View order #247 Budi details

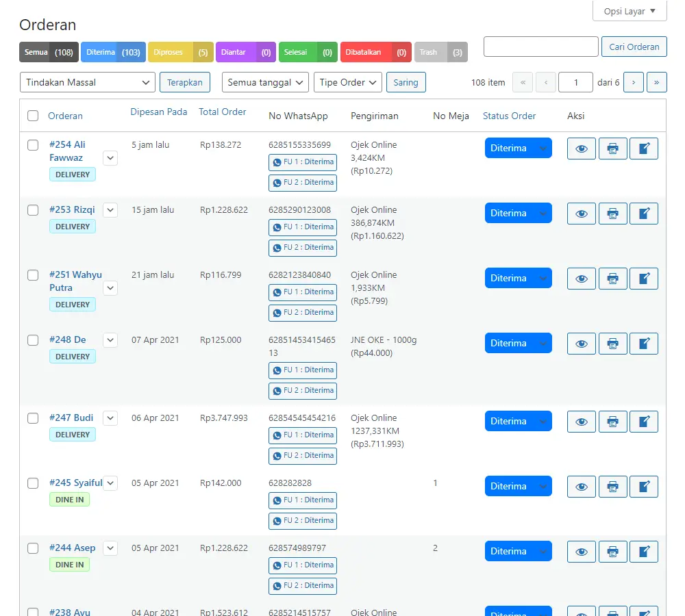coord(581,422)
